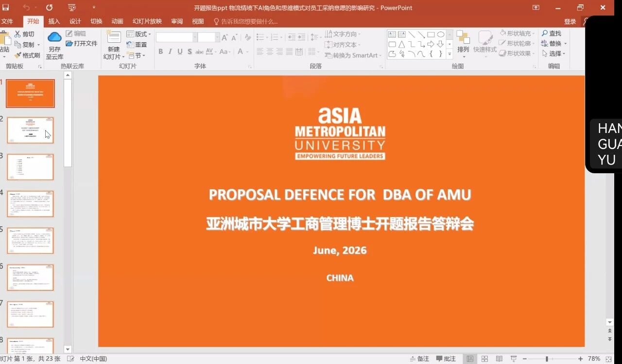The height and width of the screenshot is (364, 622).
Task: Click the Start From Beginning slideshow icon
Action: (72, 7)
